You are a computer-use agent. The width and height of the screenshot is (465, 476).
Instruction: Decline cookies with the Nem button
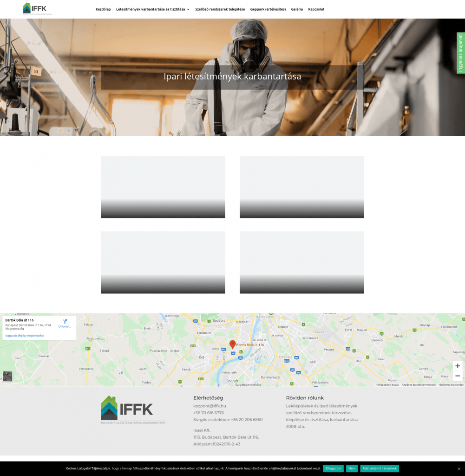tap(352, 469)
